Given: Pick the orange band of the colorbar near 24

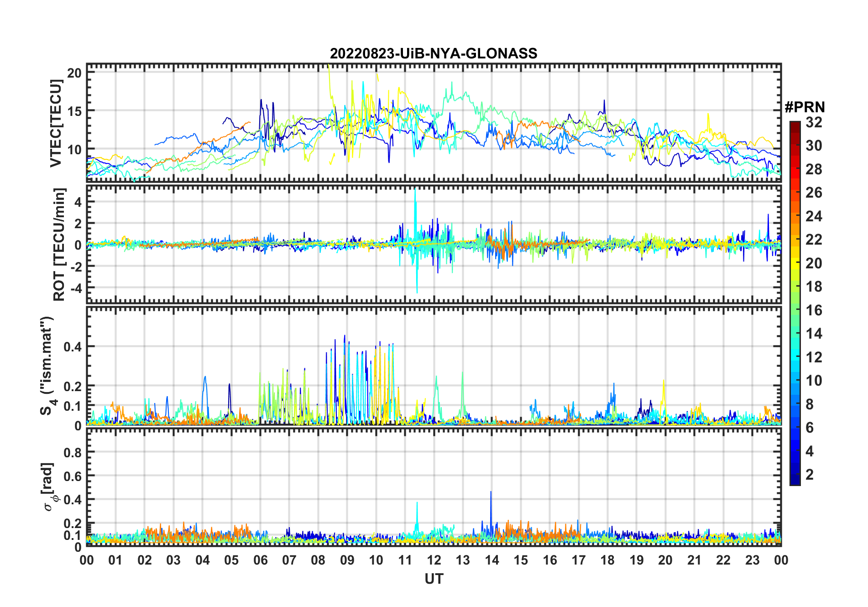Looking at the screenshot, I should click(795, 216).
